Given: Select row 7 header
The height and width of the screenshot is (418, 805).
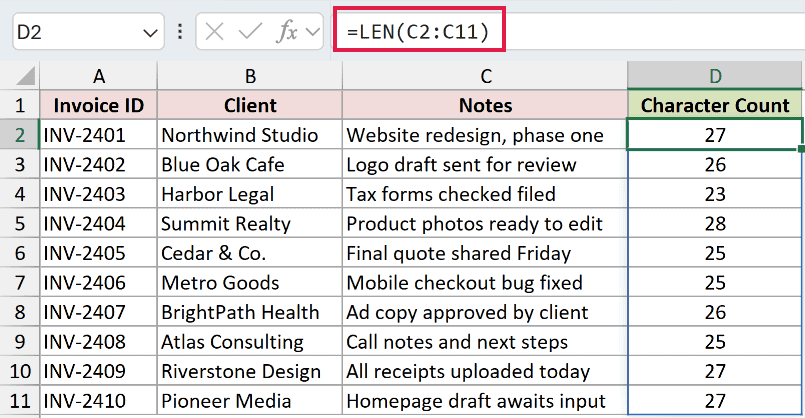Looking at the screenshot, I should click(x=20, y=282).
